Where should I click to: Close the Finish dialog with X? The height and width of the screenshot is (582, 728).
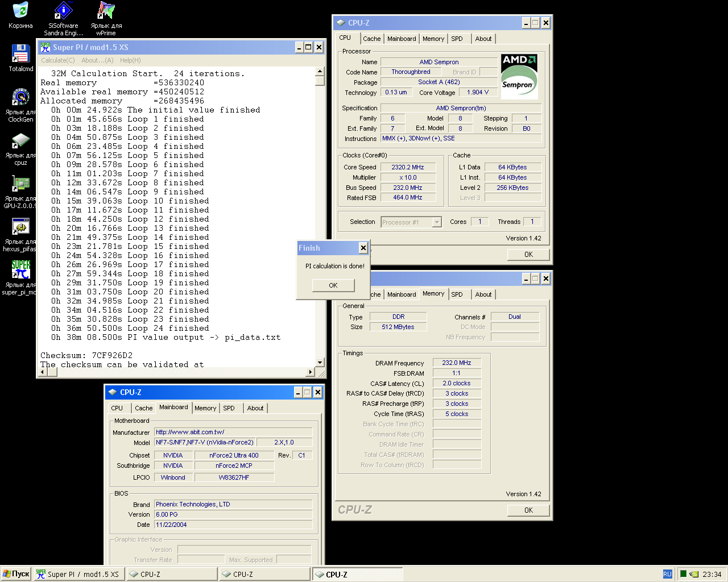tap(363, 248)
